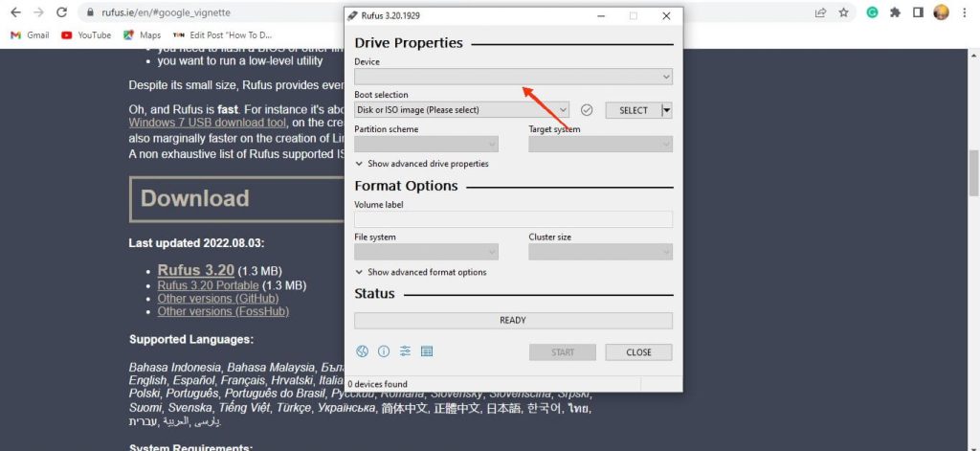Click the Rufus USB icon in title bar
This screenshot has height=451, width=980.
[353, 15]
